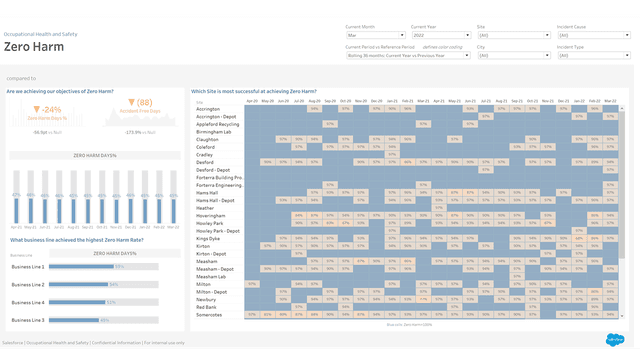Click scroll-down arrow of site heatmap
The width and height of the screenshot is (640, 363).
[x=622, y=316]
